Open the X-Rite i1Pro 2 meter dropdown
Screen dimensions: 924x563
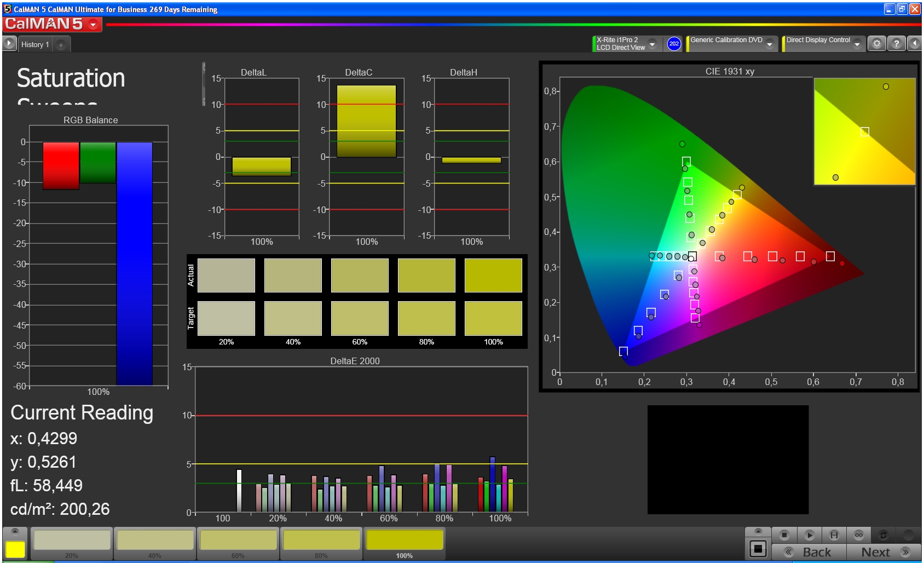point(652,44)
